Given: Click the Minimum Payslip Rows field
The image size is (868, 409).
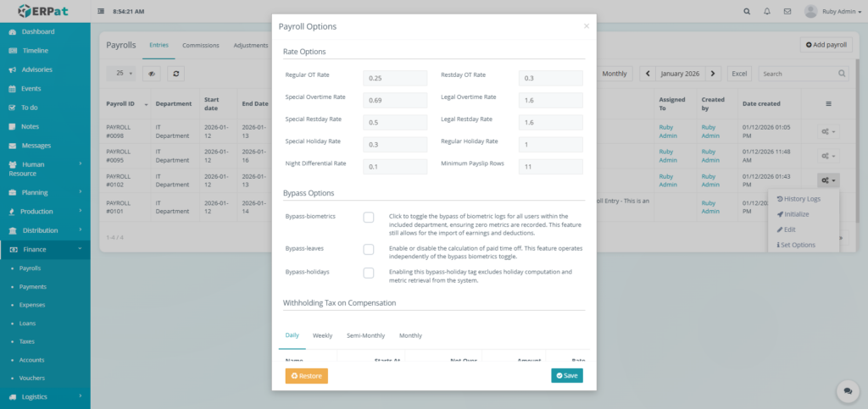Looking at the screenshot, I should (x=551, y=166).
